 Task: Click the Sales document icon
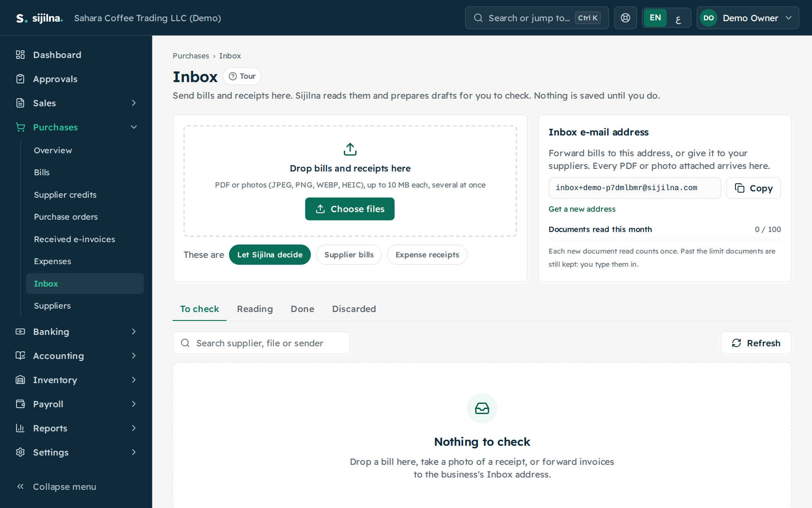(20, 103)
